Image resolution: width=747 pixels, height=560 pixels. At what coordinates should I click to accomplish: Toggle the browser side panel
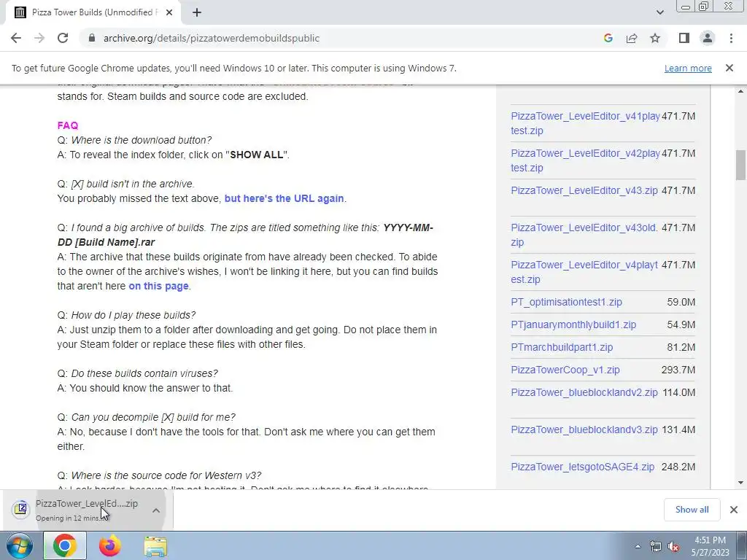(x=684, y=38)
